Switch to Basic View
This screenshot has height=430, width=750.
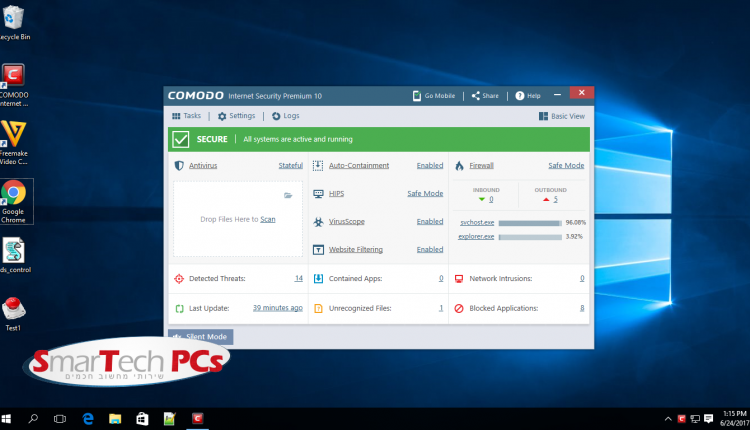tap(562, 116)
